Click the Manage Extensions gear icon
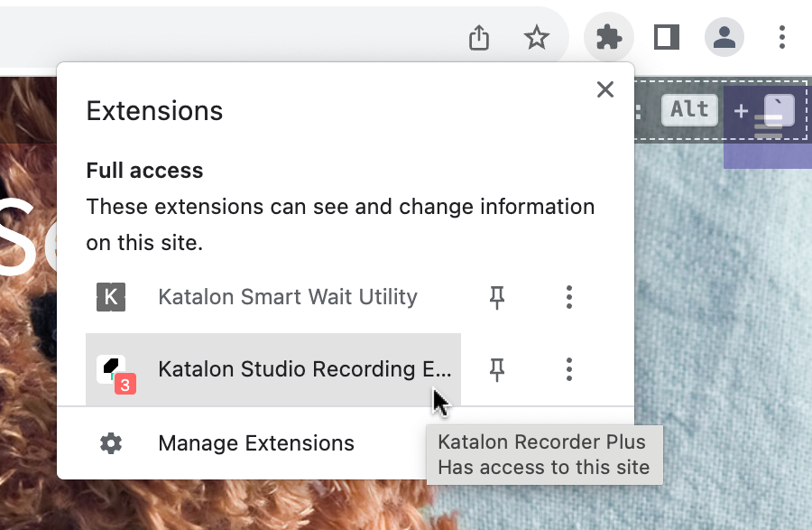812x530 pixels. [x=111, y=443]
